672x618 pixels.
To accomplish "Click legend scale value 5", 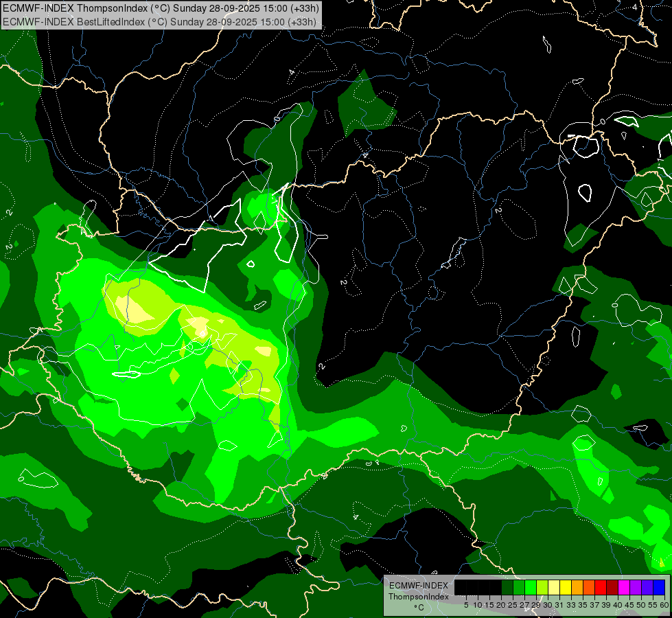I will coord(466,605).
